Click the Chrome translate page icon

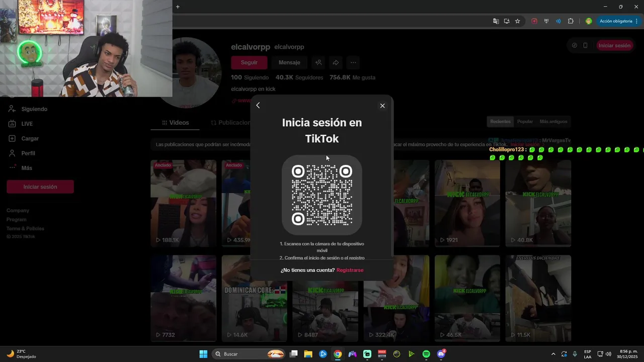496,21
